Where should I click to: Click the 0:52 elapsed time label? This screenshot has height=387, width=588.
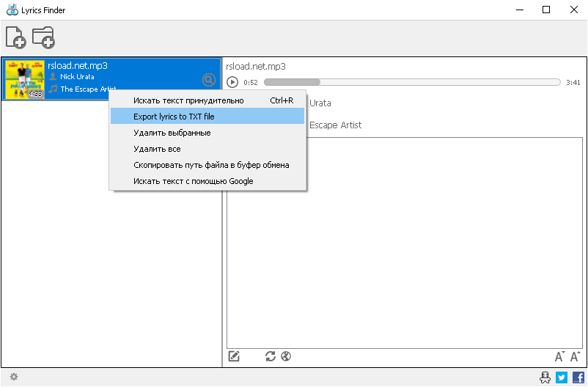coord(251,83)
